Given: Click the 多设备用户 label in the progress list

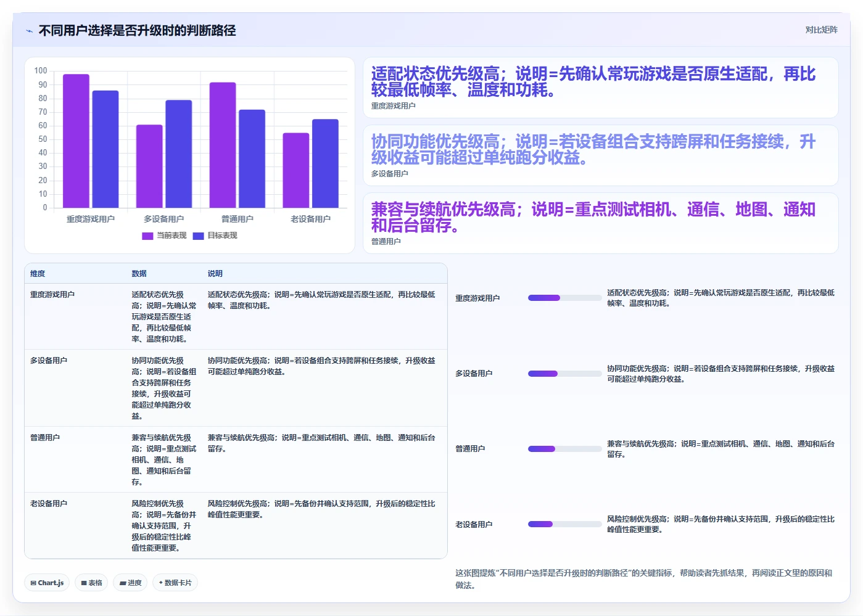Looking at the screenshot, I should (x=474, y=374).
